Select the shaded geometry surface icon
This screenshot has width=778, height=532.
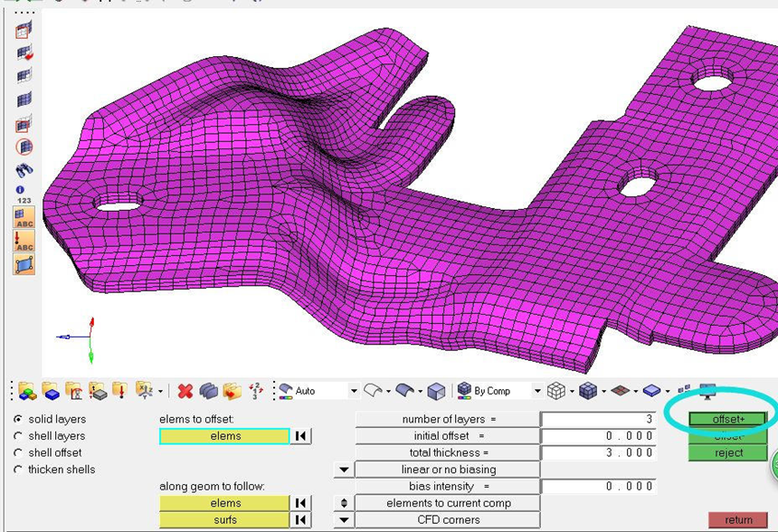click(404, 391)
